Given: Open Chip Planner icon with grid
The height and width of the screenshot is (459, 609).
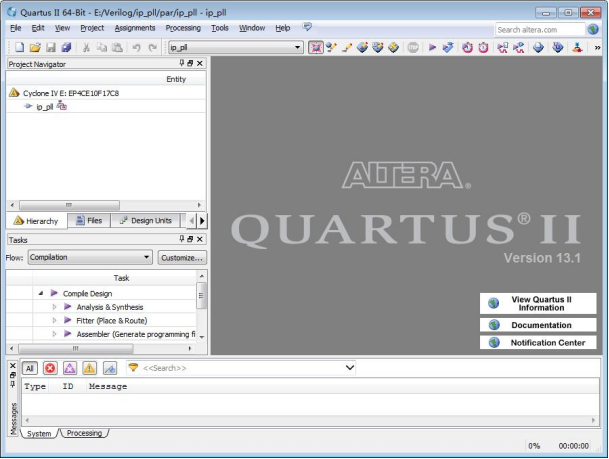Looking at the screenshot, I should 378,47.
